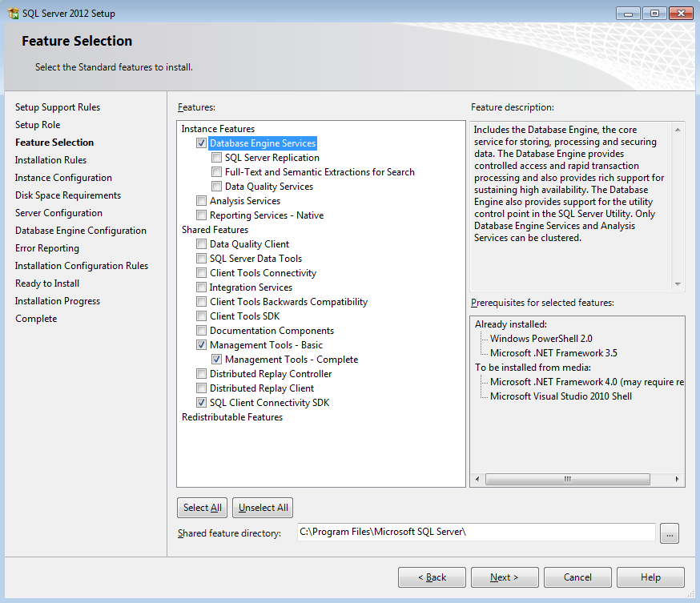Click the SQL Server setup title bar icon
Screen dimensions: 700x603
[13, 13]
